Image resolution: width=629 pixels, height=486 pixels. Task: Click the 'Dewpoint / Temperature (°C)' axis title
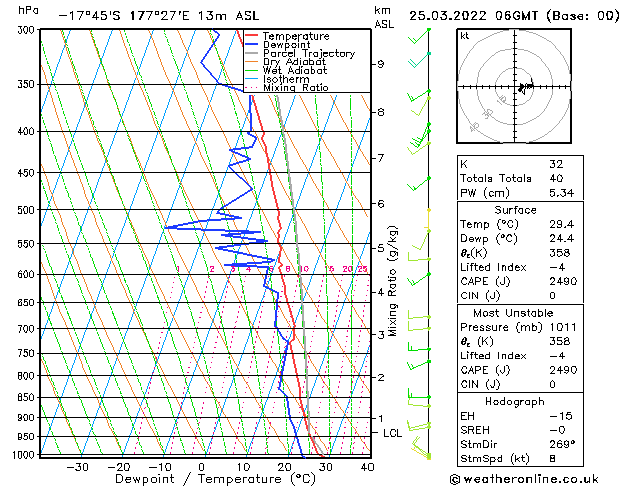coord(215,479)
